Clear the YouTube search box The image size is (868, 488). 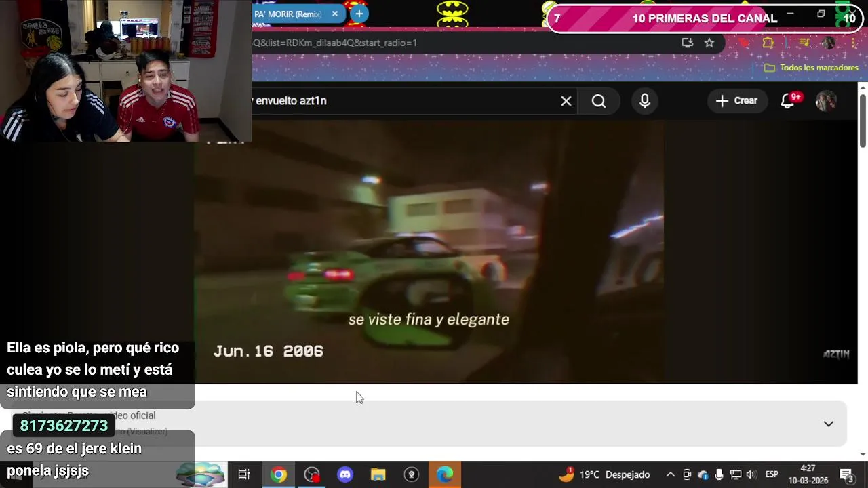point(566,101)
